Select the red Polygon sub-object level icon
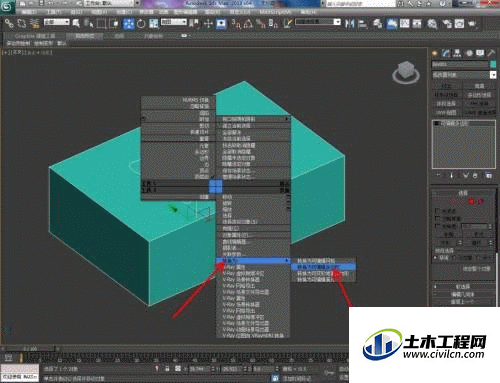The image size is (500, 383). pyautogui.click(x=471, y=201)
